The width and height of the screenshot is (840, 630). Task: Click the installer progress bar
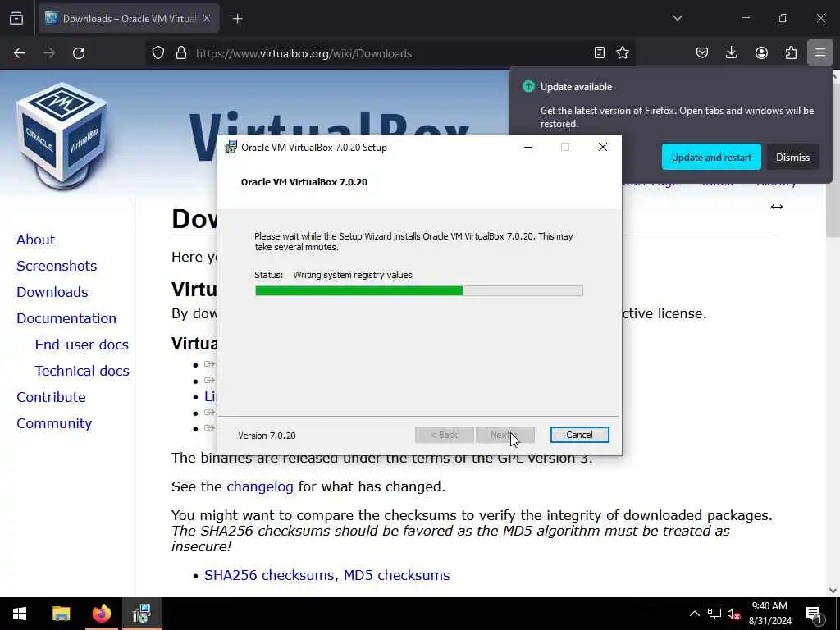point(419,290)
